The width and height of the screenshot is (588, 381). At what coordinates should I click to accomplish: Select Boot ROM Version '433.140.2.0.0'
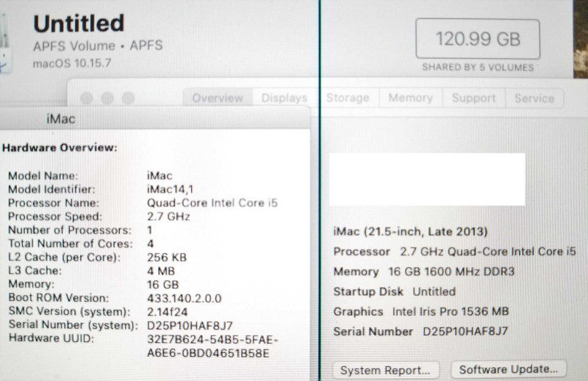tap(184, 298)
